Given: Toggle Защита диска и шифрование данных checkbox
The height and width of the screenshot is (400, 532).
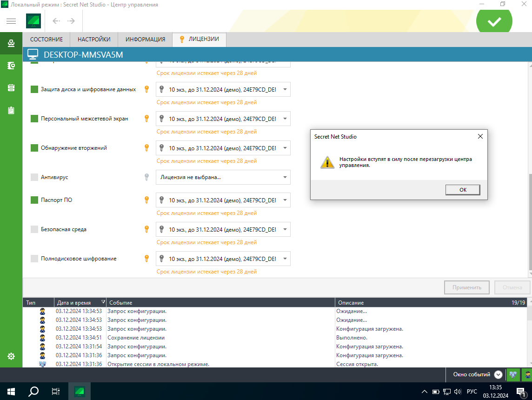Looking at the screenshot, I should coord(34,89).
